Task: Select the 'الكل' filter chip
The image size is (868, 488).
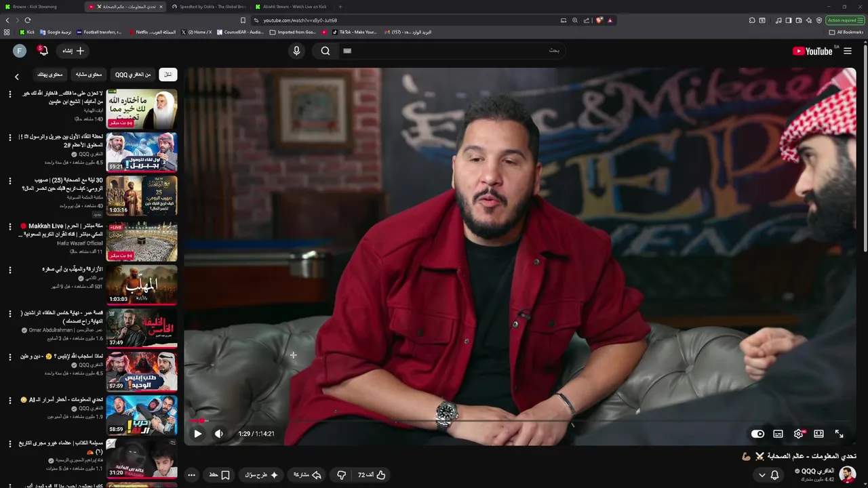Action: 167,75
